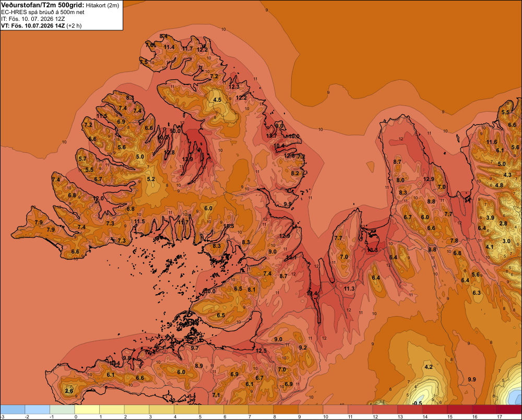The image size is (522, 420).
Task: Select the 4.5 temperature label on the highland
Action: click(217, 100)
